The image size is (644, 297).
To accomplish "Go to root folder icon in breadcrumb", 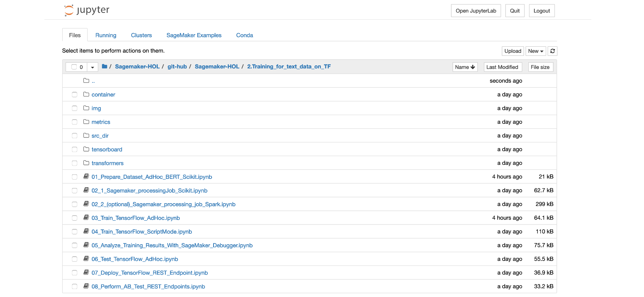I will 105,66.
